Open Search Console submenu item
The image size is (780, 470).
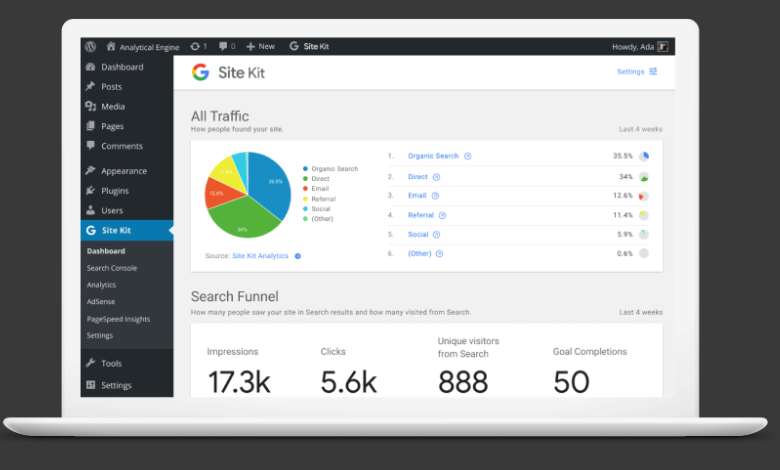[x=112, y=268]
